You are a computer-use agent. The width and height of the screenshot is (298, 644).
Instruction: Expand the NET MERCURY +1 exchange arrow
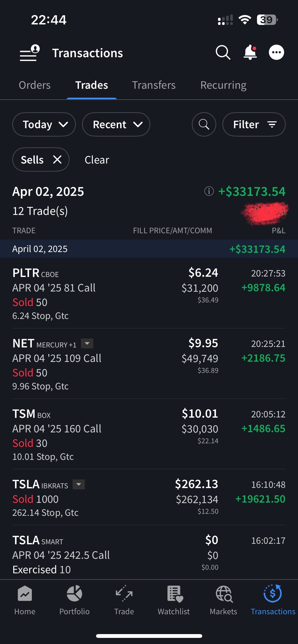[87, 344]
